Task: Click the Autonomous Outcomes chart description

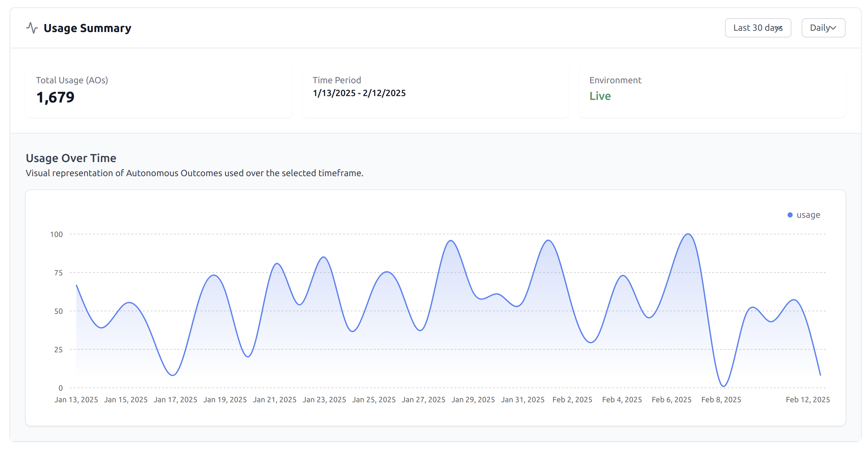Action: [195, 173]
